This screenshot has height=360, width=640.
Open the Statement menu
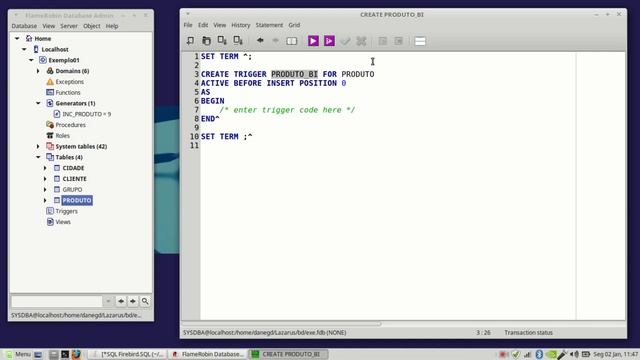[x=269, y=25]
